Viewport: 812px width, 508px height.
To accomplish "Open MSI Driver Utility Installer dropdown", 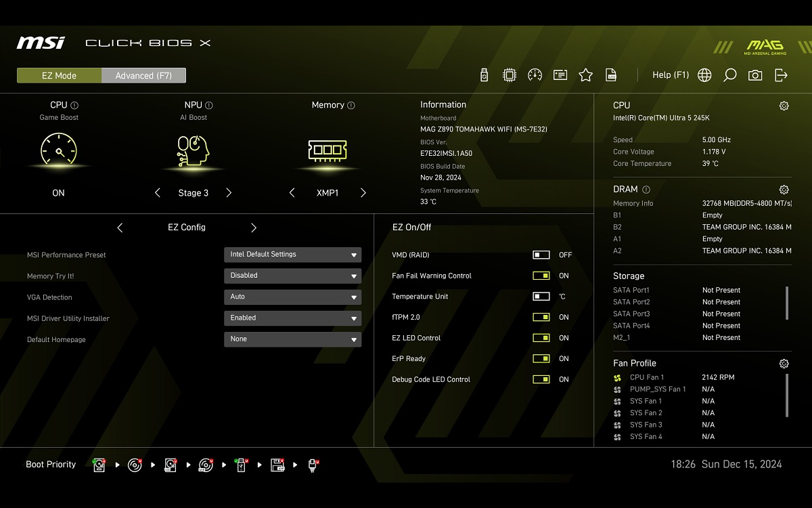I will [x=292, y=318].
